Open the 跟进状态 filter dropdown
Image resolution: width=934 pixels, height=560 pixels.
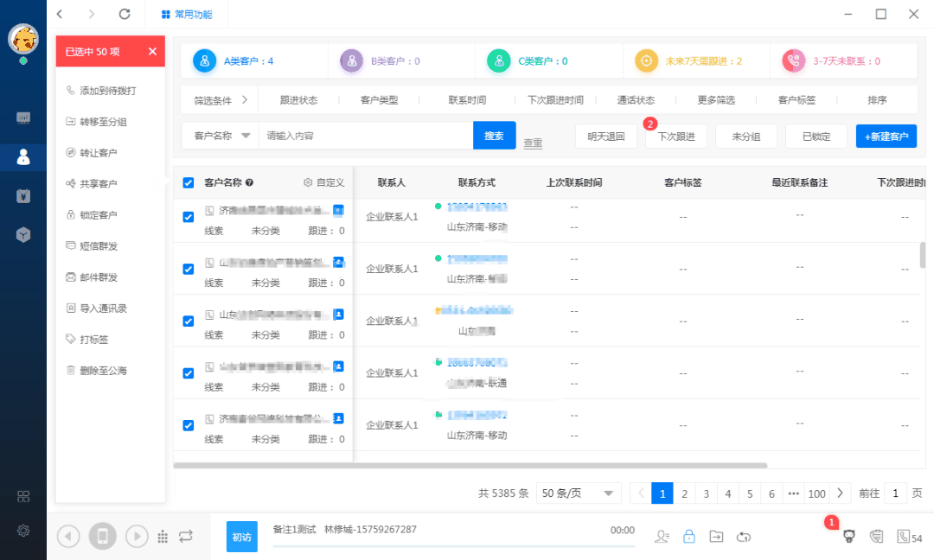[x=298, y=100]
